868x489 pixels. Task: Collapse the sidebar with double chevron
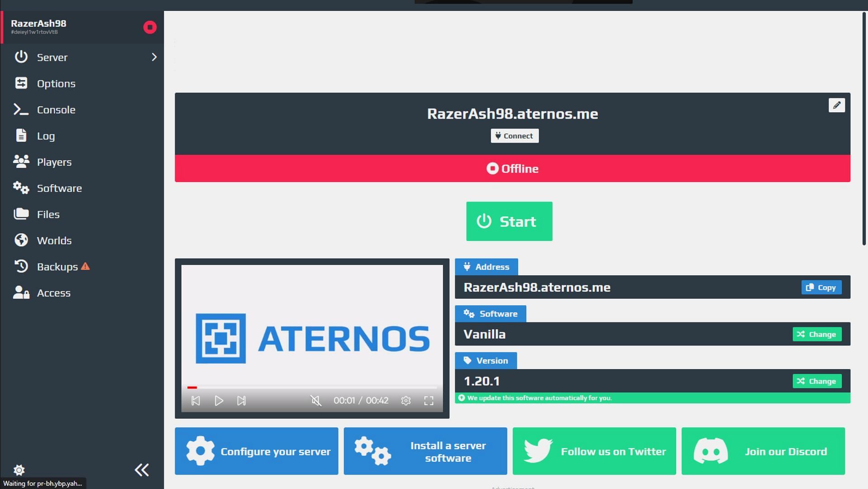(x=142, y=470)
